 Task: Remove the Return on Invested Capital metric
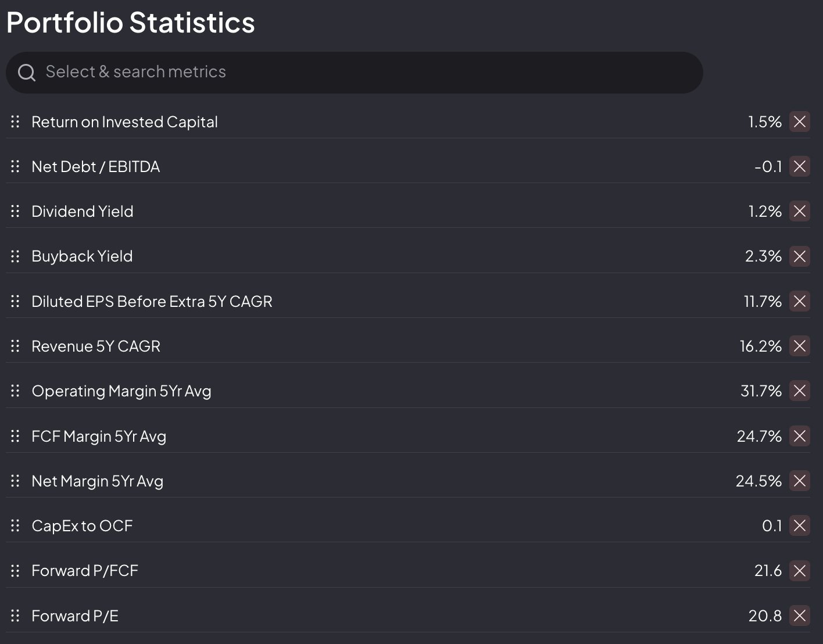tap(799, 121)
